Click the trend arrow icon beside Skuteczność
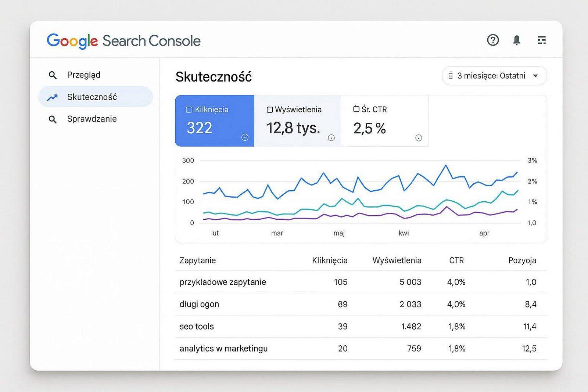This screenshot has height=392, width=588. [x=52, y=97]
